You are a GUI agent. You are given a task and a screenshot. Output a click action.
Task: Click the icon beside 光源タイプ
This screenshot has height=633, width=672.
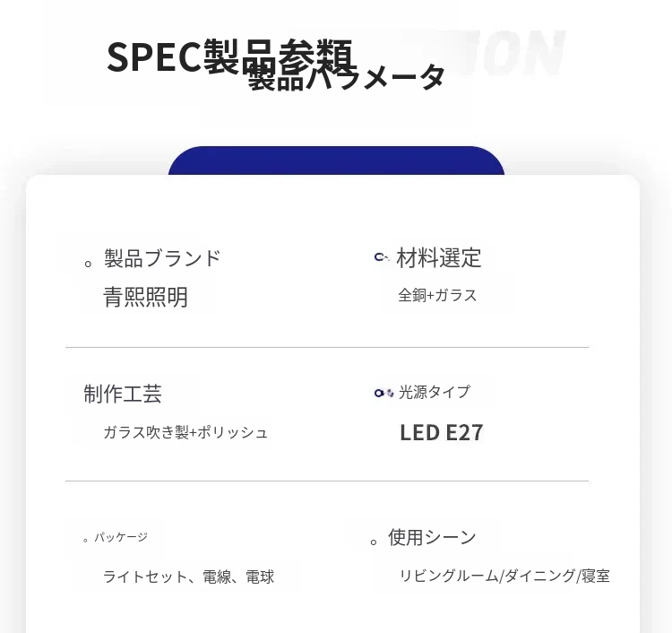(383, 393)
